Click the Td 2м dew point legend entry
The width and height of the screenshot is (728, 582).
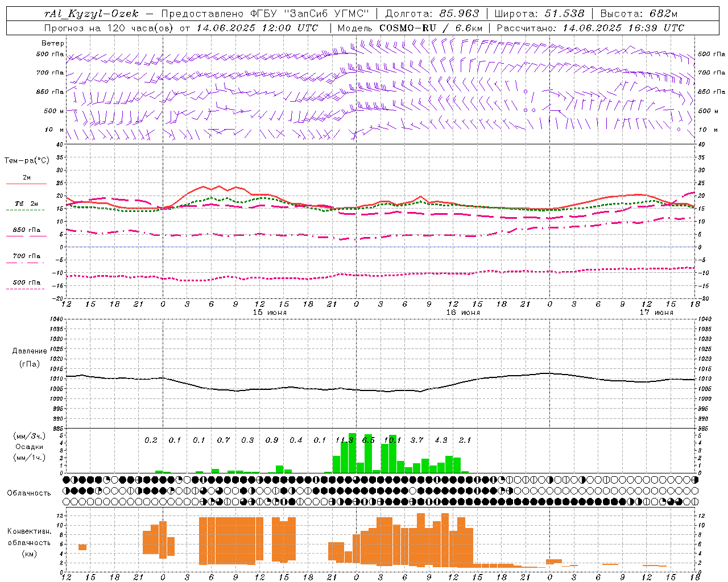(x=26, y=203)
